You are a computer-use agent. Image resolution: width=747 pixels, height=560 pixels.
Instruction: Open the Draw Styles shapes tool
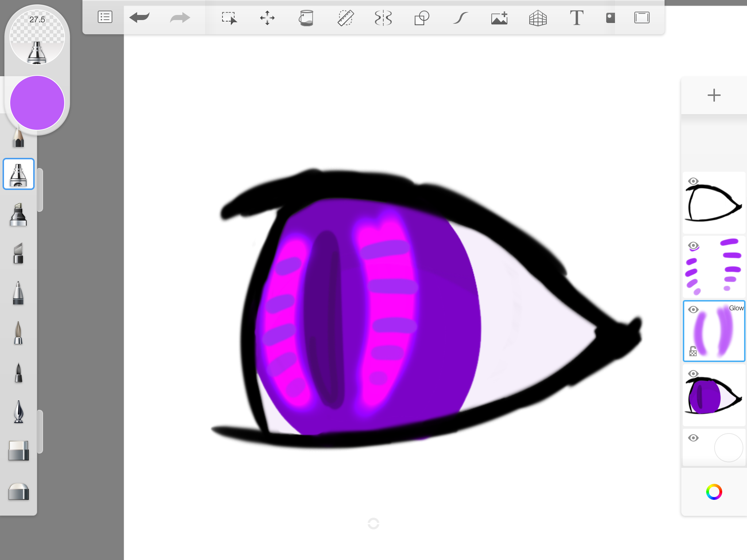point(422,17)
